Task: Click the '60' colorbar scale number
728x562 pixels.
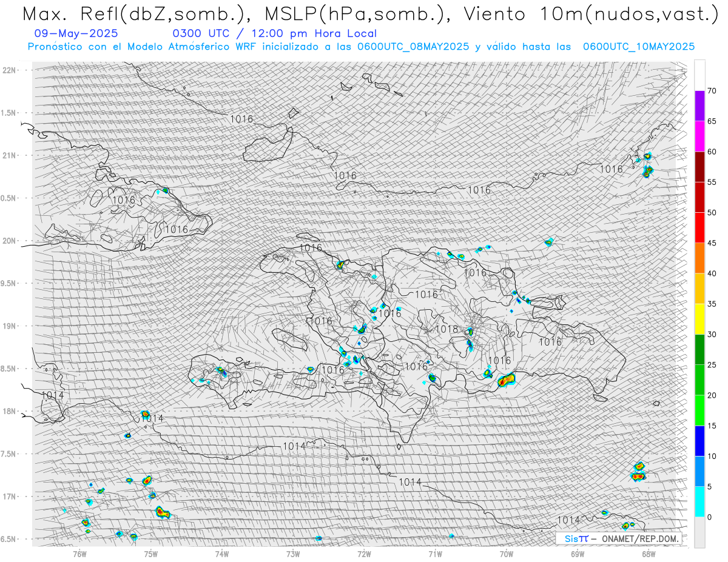Action: point(712,152)
